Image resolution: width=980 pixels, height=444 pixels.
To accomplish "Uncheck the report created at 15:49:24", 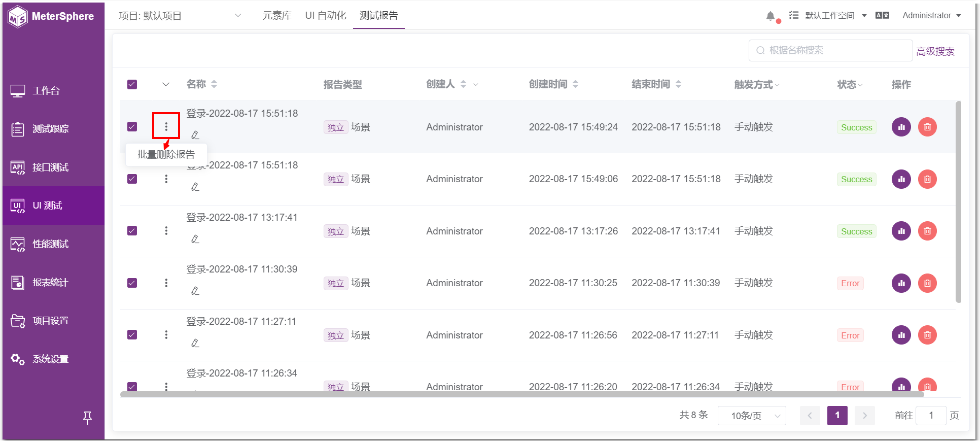I will pos(132,127).
